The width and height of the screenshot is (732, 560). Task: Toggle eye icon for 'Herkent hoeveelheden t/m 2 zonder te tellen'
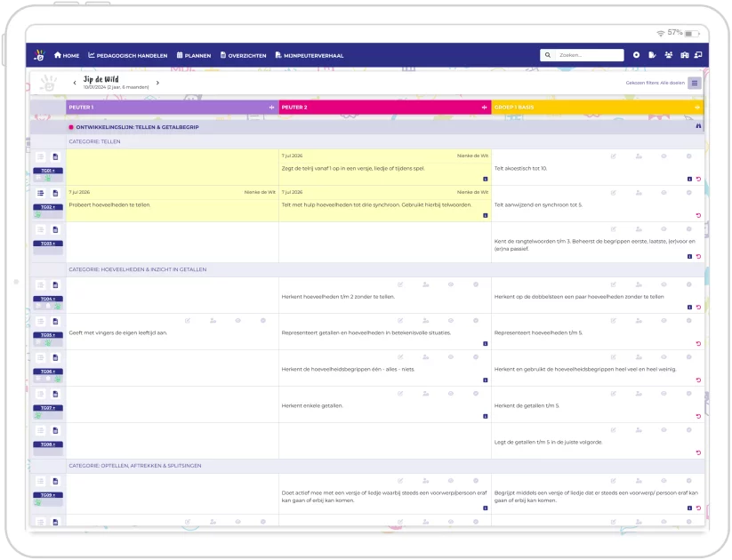click(x=451, y=284)
